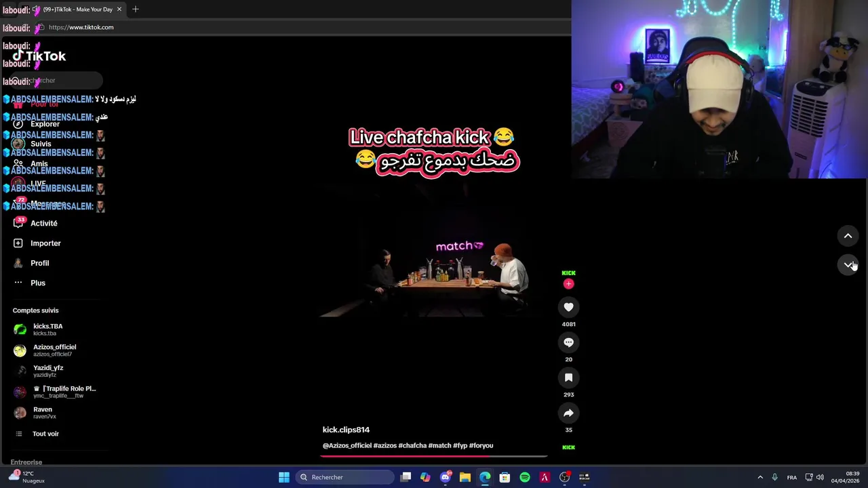The height and width of the screenshot is (488, 868).
Task: Click the Raven avatar
Action: pyautogui.click(x=20, y=413)
